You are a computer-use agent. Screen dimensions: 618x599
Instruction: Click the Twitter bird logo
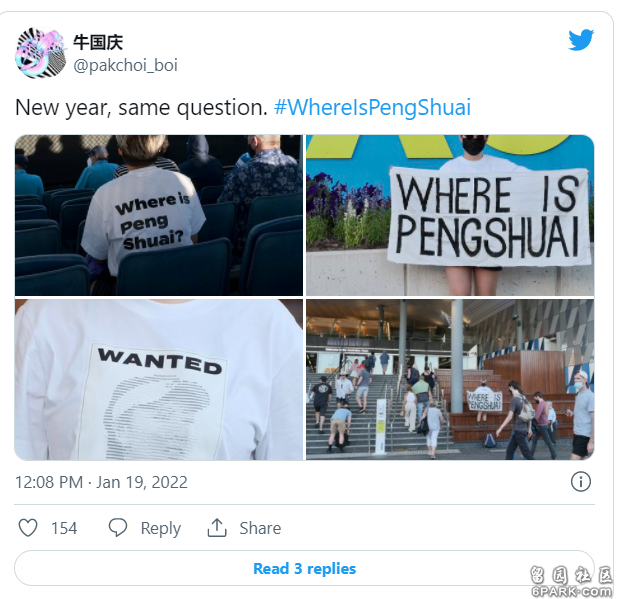click(581, 40)
